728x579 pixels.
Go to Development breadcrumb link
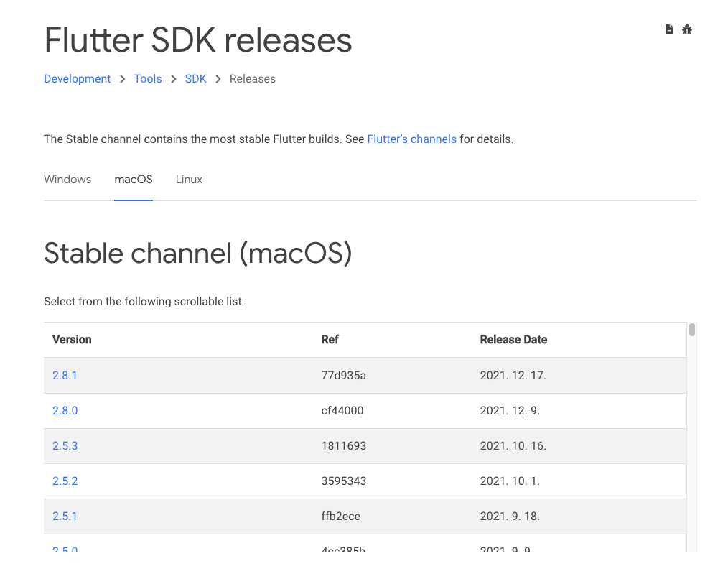77,78
